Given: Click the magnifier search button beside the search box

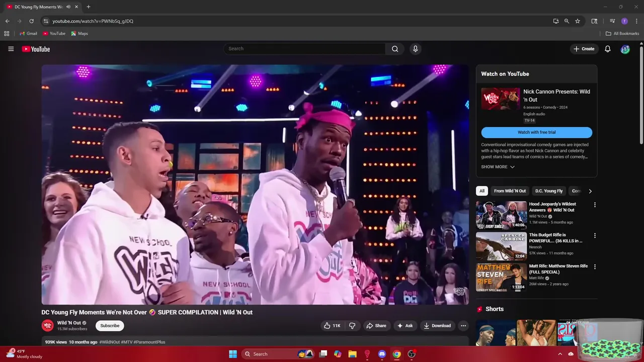Looking at the screenshot, I should [395, 49].
